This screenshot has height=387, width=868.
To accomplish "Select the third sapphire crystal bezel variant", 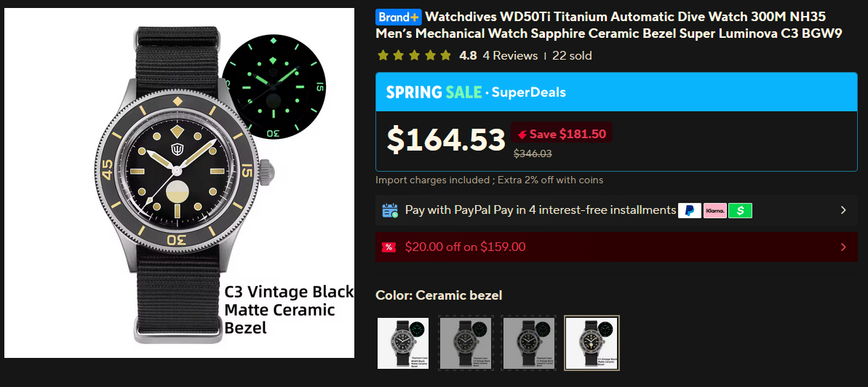I will pyautogui.click(x=528, y=343).
